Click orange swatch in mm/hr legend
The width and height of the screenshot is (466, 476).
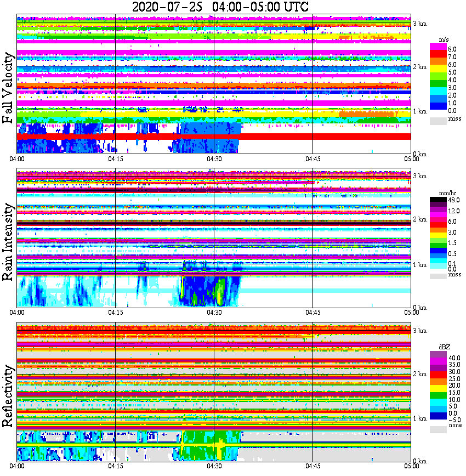point(438,230)
